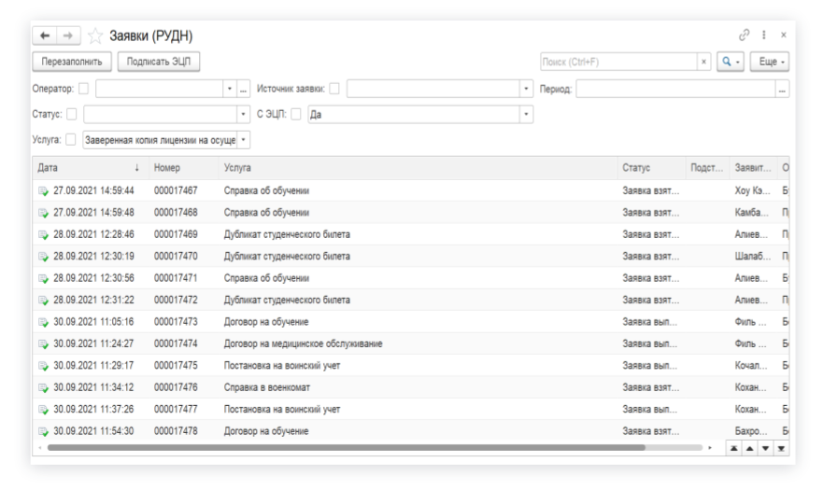Jump to the last row arrow icon
Viewport: 837px width, 504px height.
(x=781, y=448)
